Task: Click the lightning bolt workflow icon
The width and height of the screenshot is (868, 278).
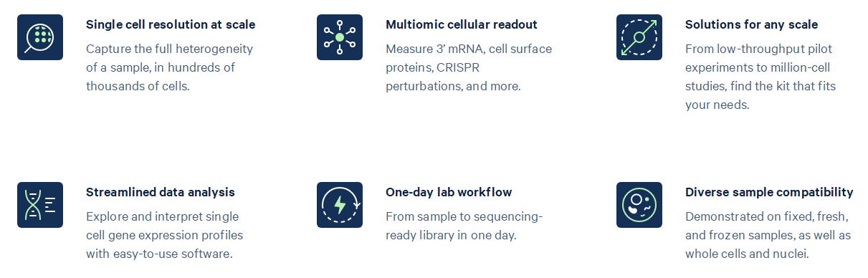Action: click(x=340, y=205)
